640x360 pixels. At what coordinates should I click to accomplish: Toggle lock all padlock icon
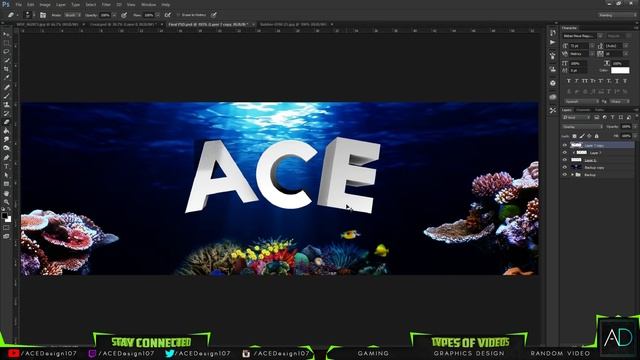[597, 136]
